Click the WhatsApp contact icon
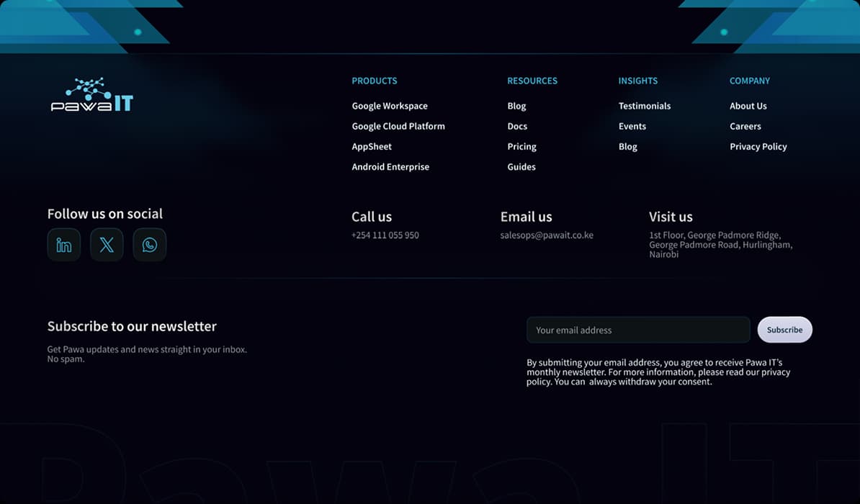This screenshot has height=504, width=860. [x=149, y=244]
